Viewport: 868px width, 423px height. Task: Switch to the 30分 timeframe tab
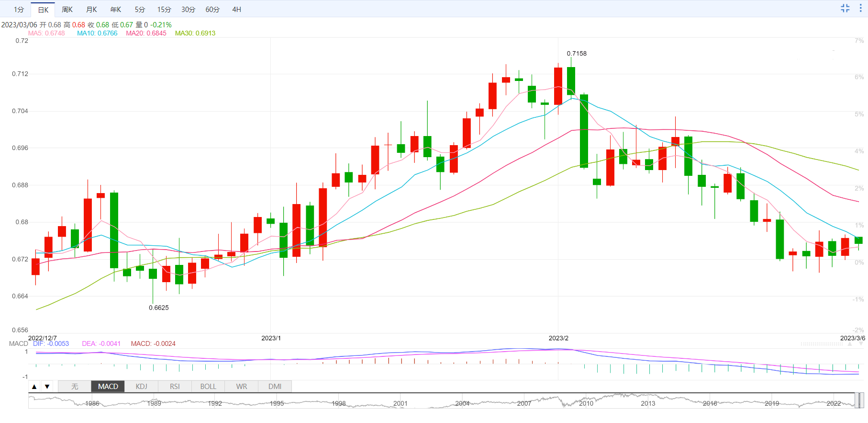pyautogui.click(x=188, y=10)
